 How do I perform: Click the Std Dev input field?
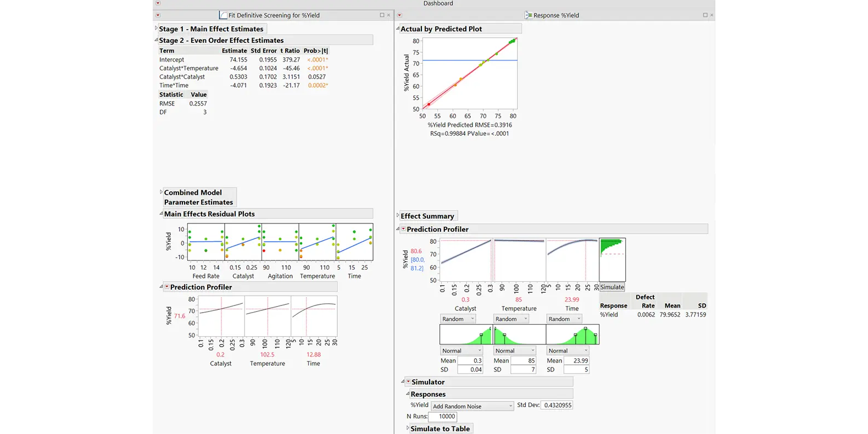557,405
